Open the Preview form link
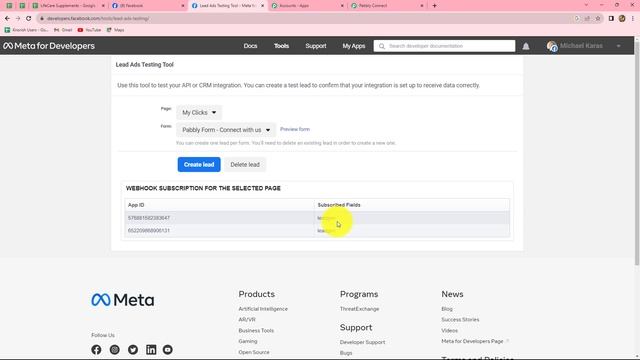Viewport: 640px width, 360px height. (295, 129)
